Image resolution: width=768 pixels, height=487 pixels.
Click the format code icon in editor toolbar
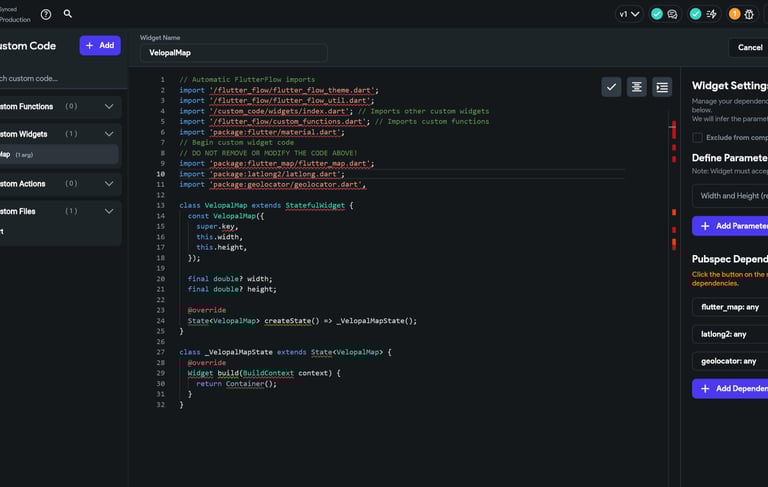pyautogui.click(x=637, y=87)
